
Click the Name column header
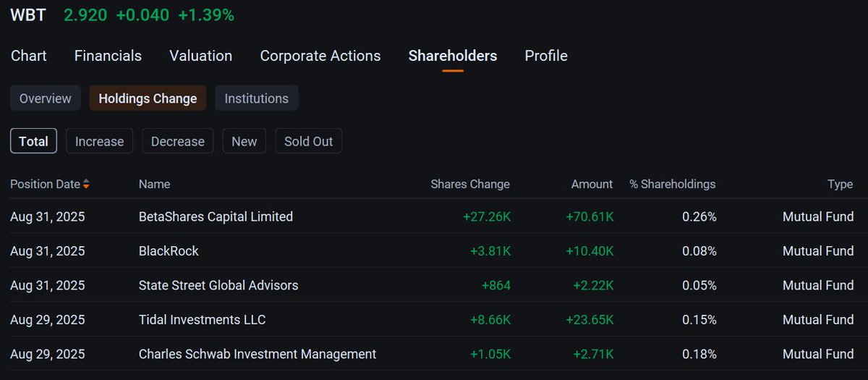tap(154, 184)
